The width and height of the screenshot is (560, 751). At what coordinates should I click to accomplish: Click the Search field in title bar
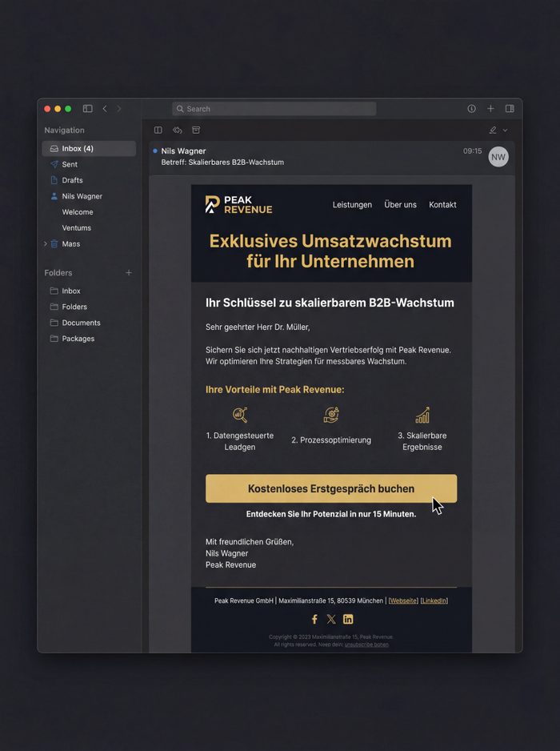[274, 109]
